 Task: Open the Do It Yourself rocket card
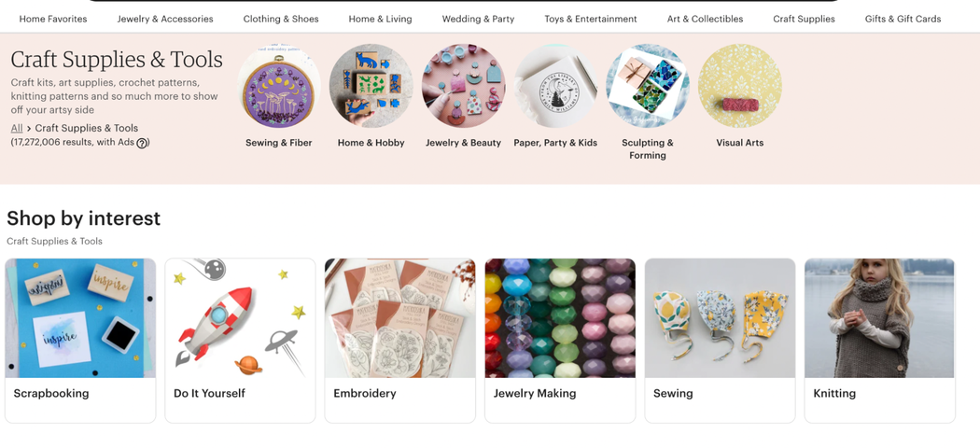click(240, 341)
